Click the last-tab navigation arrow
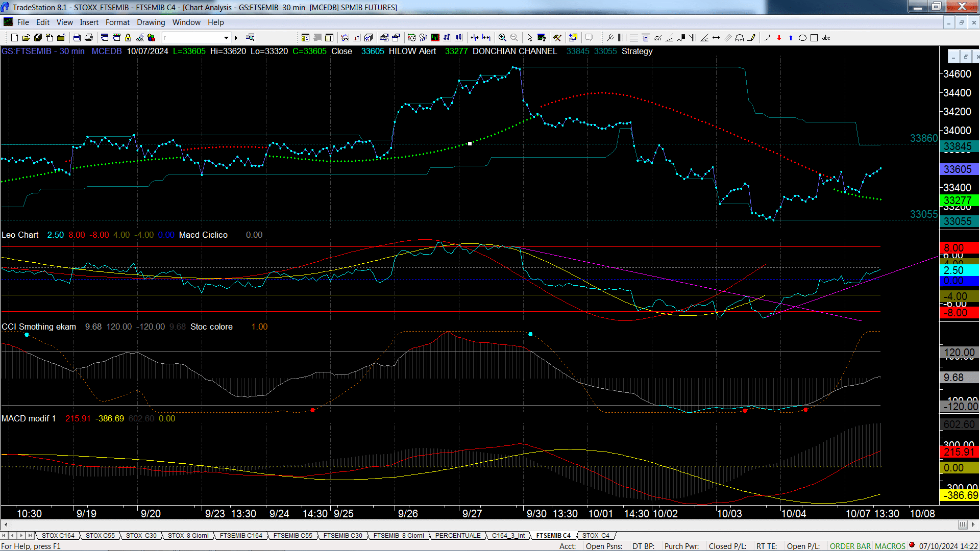Viewport: 980px width, 551px height. (30, 536)
